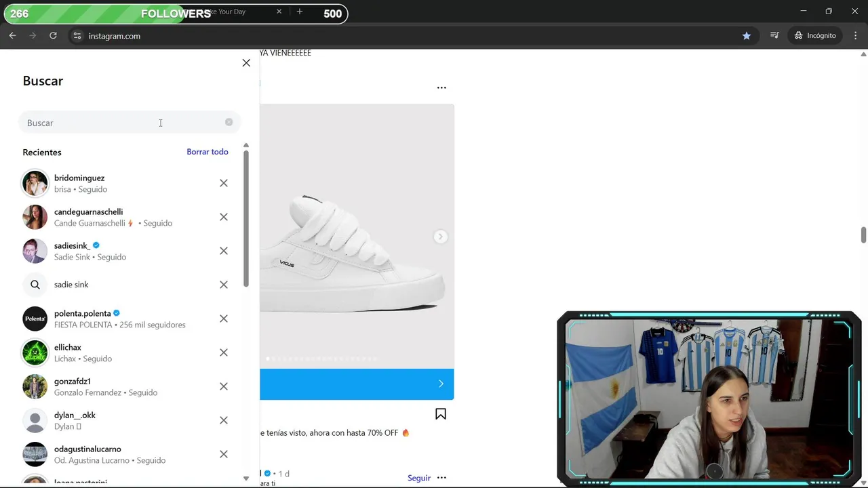Open the ellichax username result
Viewport: 868px width, 488px height.
(x=68, y=347)
